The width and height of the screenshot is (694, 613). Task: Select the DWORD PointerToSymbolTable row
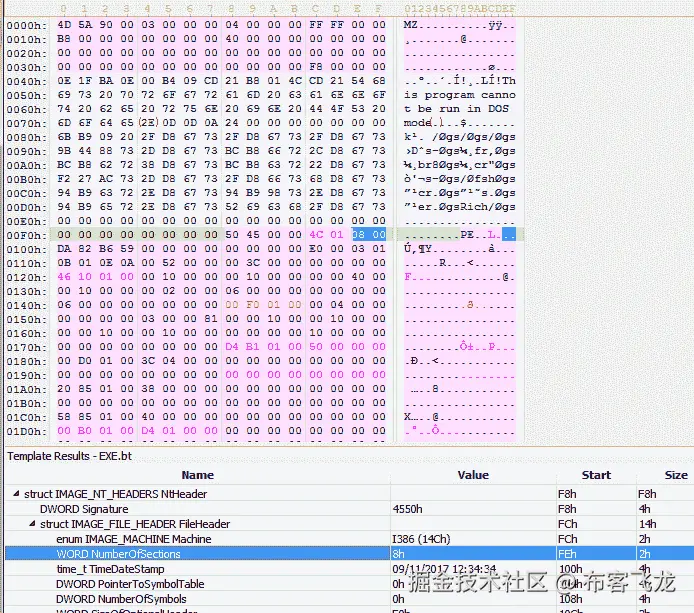[350, 584]
